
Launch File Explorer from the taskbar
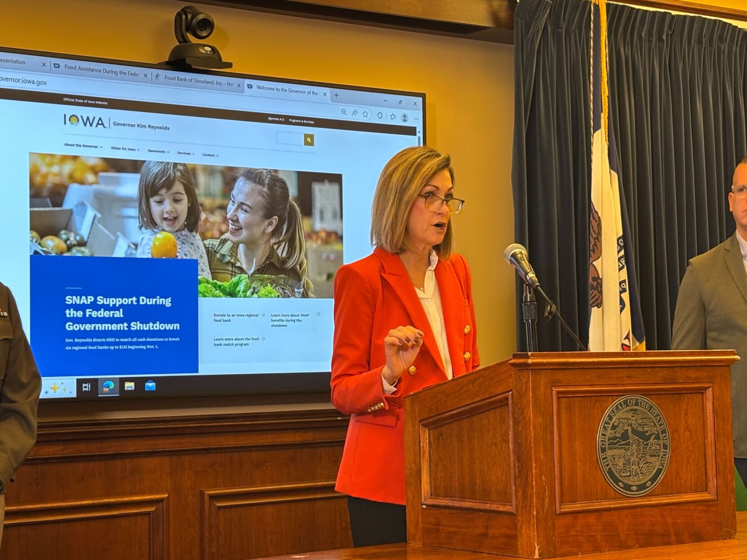point(129,386)
